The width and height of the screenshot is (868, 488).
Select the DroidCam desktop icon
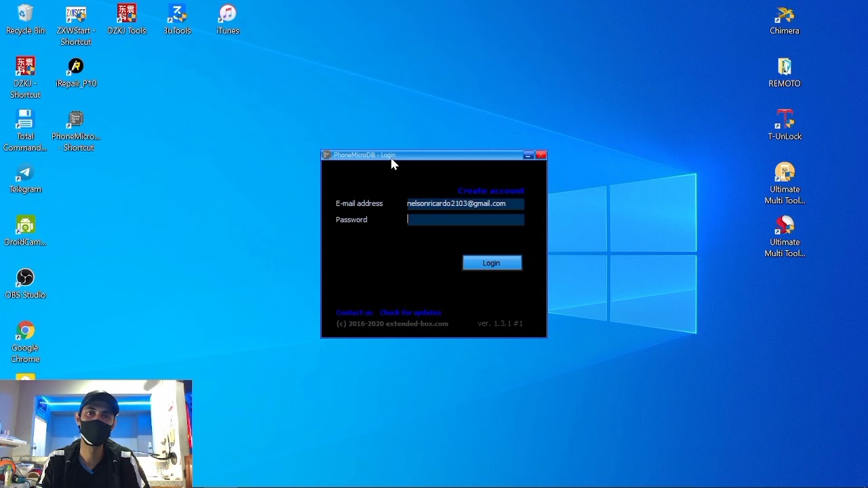25,231
